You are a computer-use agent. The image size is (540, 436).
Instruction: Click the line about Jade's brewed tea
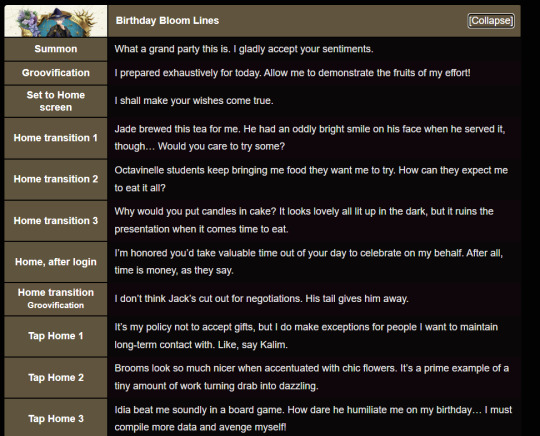[x=310, y=138]
